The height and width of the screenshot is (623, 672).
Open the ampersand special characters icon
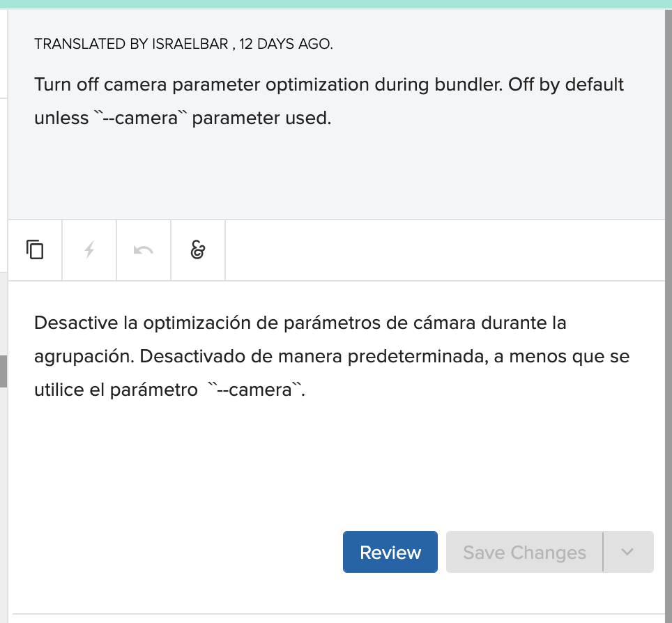[x=198, y=250]
